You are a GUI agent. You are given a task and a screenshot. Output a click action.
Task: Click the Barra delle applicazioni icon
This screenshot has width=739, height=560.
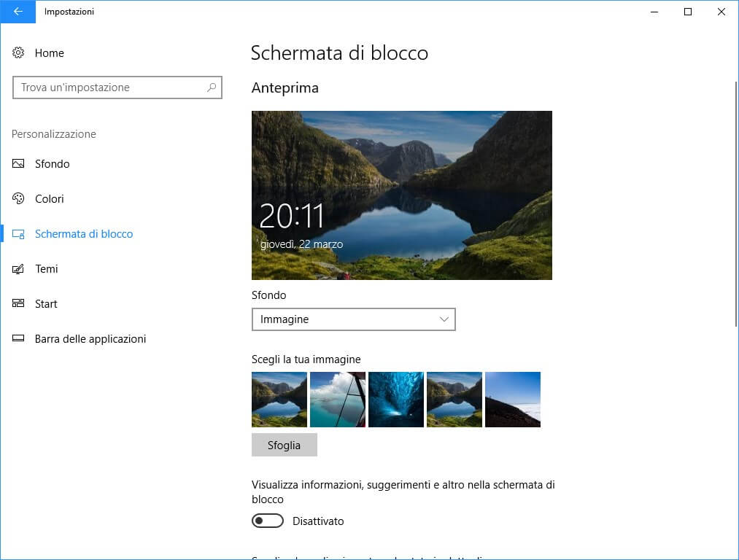pos(19,339)
